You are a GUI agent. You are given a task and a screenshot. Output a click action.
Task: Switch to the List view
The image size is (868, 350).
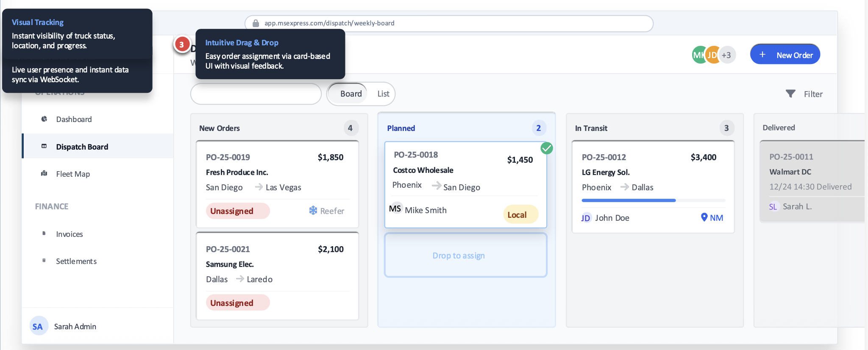point(383,94)
